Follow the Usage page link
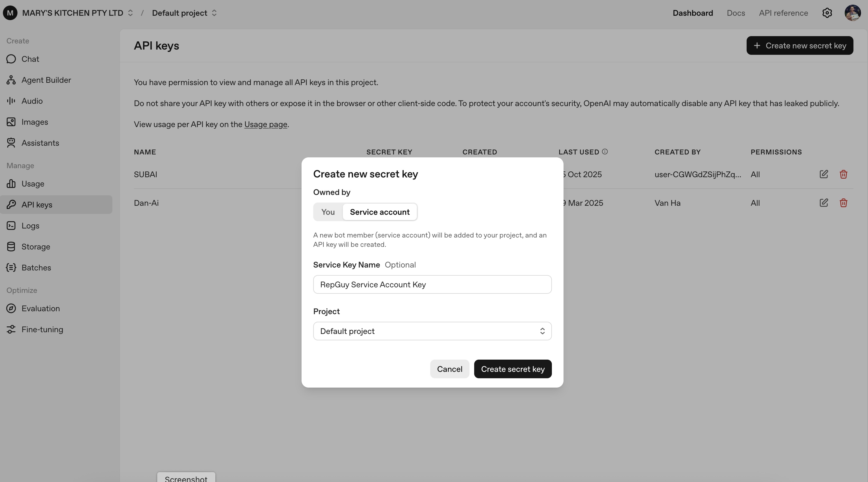The height and width of the screenshot is (482, 868). coord(265,124)
